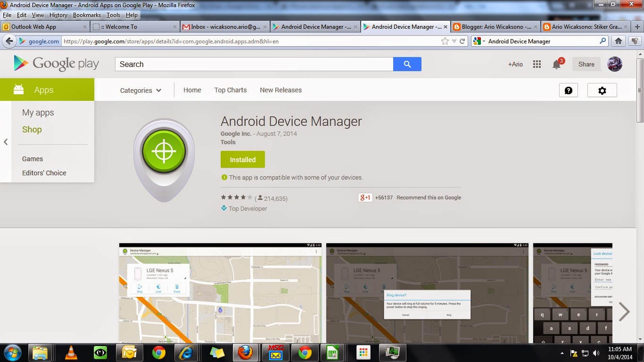This screenshot has height=362, width=644.
Task: Open Top Charts
Action: [x=231, y=90]
